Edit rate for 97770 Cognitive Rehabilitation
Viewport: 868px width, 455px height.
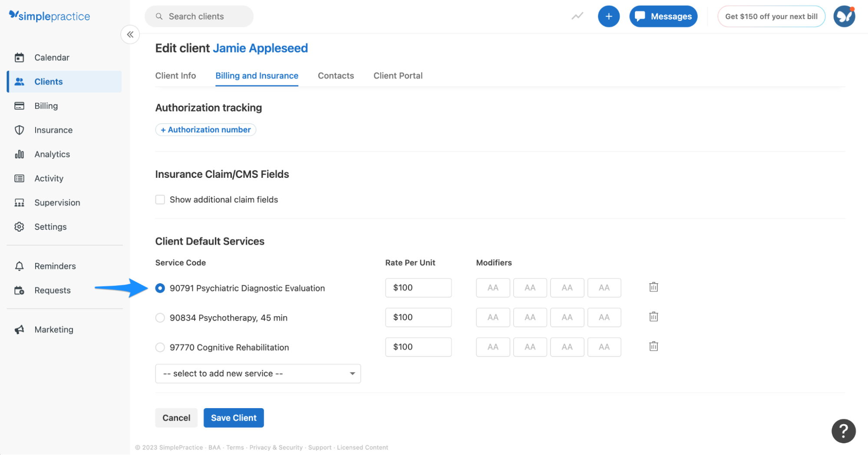coord(418,347)
